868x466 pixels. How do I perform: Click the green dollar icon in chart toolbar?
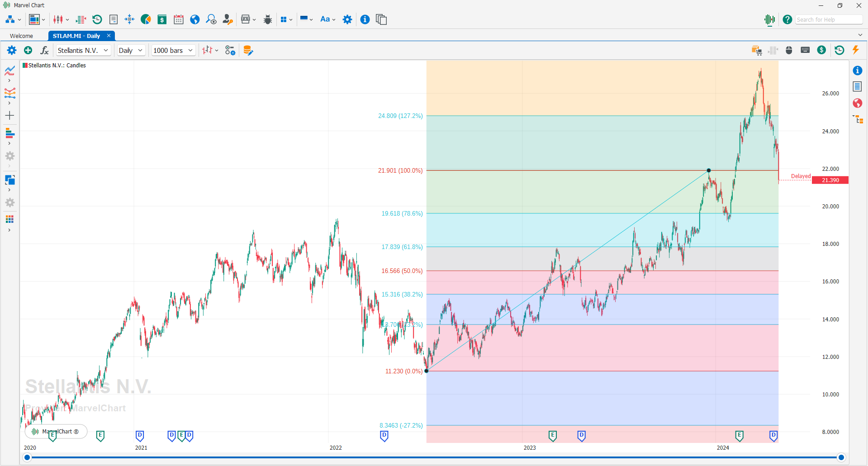pos(821,50)
